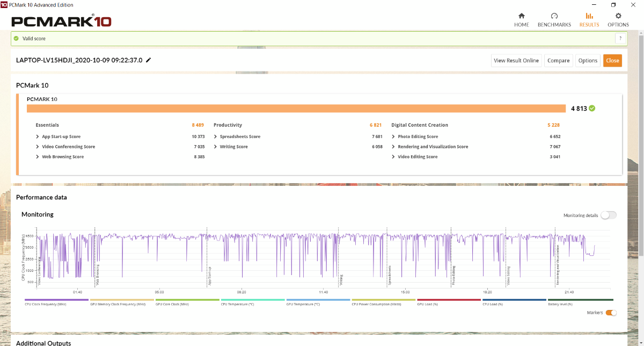Screen dimensions: 644x346
Task: Toggle CPU Clock Frequency purple legend swatch
Action: pyautogui.click(x=56, y=300)
